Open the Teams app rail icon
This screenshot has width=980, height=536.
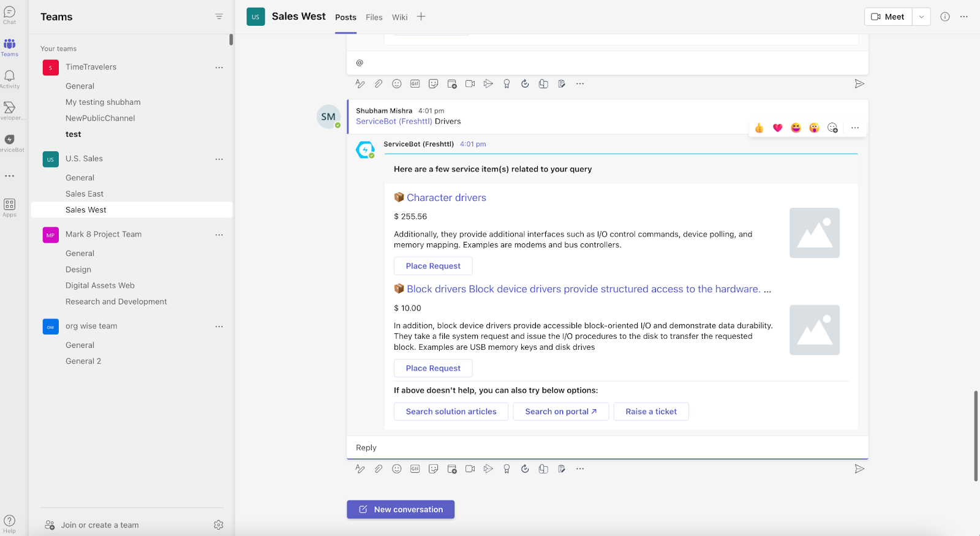pyautogui.click(x=10, y=47)
